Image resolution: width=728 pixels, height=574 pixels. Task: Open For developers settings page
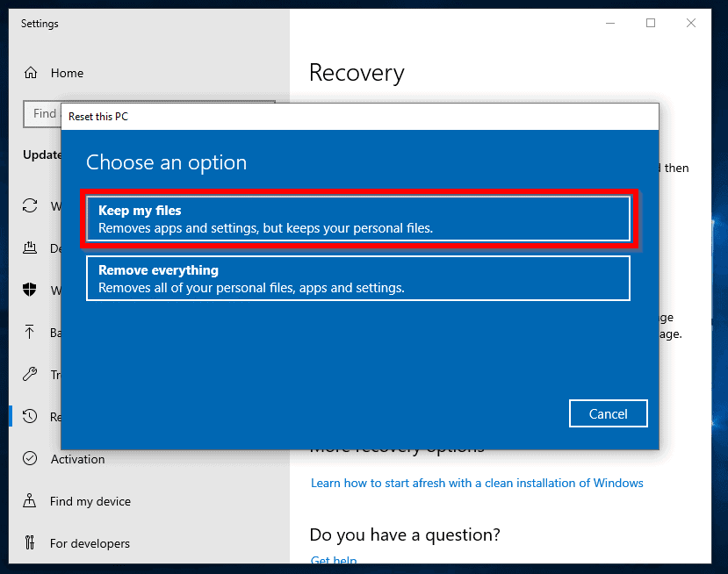pyautogui.click(x=90, y=543)
